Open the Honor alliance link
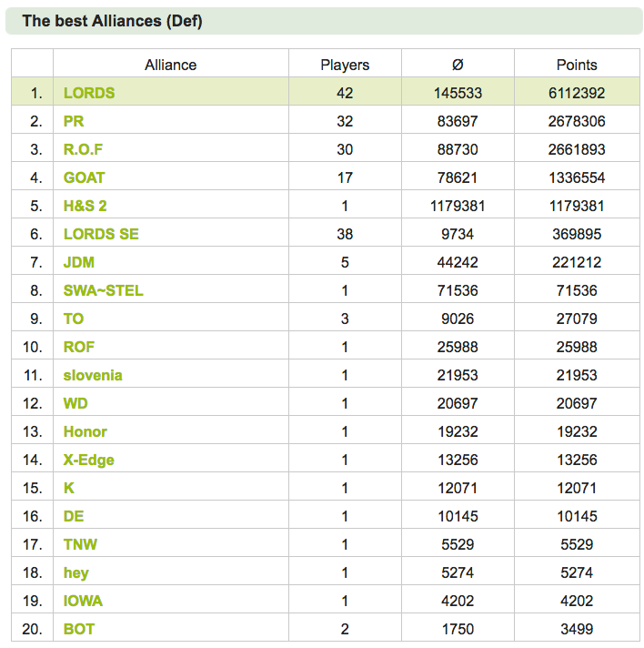The image size is (644, 648). coord(86,431)
